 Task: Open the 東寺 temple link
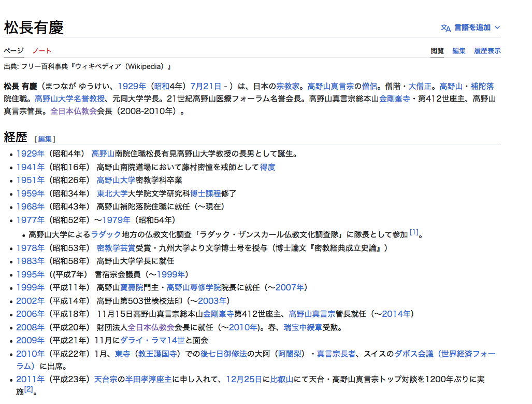(122, 354)
